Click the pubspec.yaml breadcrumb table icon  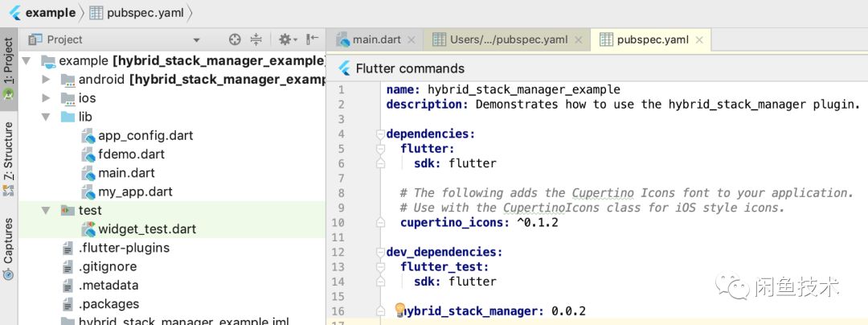96,13
